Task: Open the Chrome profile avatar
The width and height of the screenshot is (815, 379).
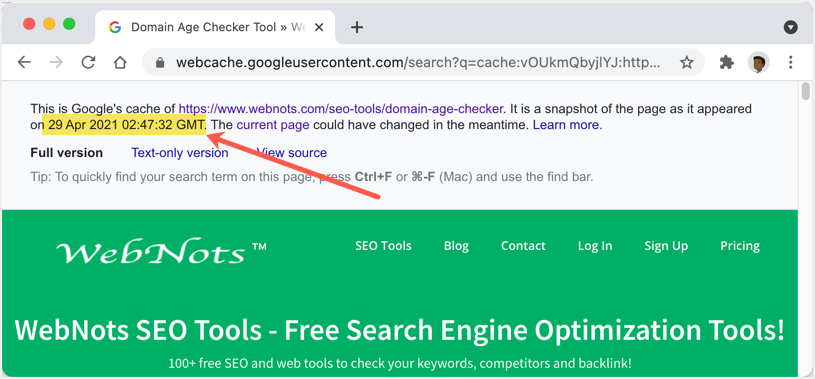Action: click(x=758, y=63)
